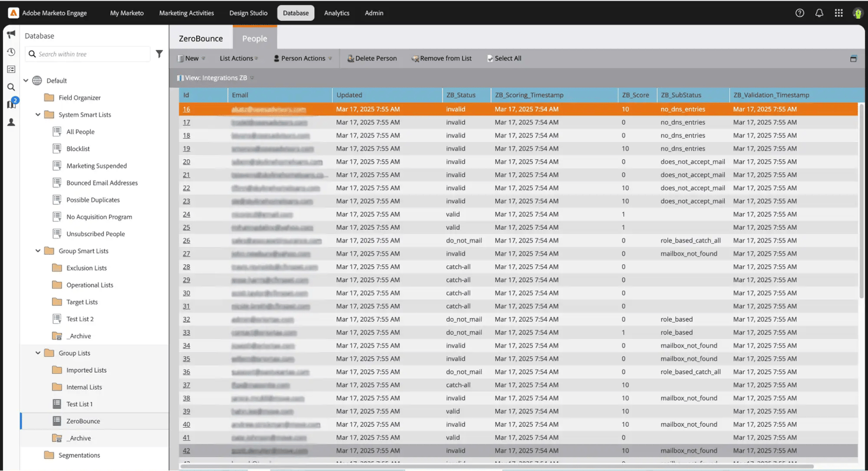This screenshot has width=868, height=471.
Task: Check notifications with the bell icon
Action: (x=819, y=13)
